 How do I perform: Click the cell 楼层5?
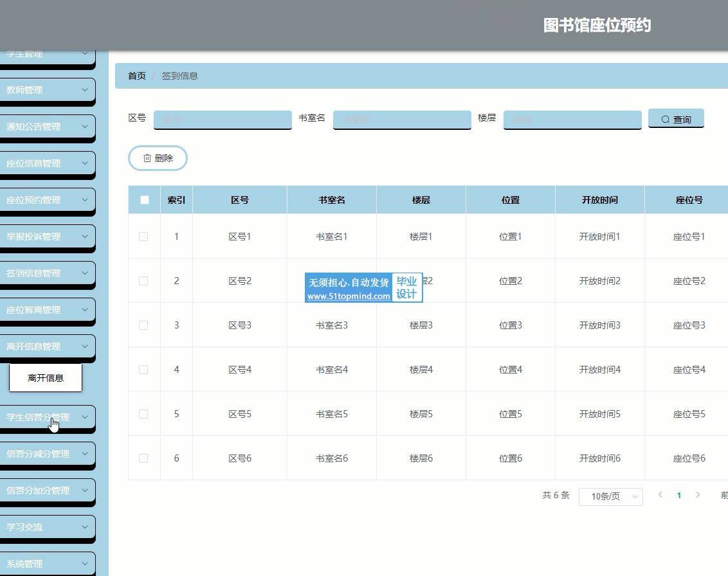(421, 414)
